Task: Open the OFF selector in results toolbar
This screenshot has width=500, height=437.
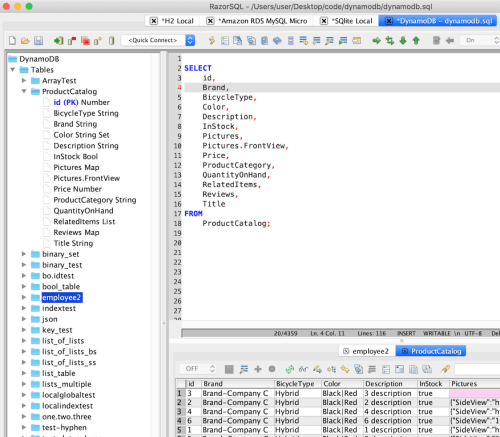Action: coord(198,369)
